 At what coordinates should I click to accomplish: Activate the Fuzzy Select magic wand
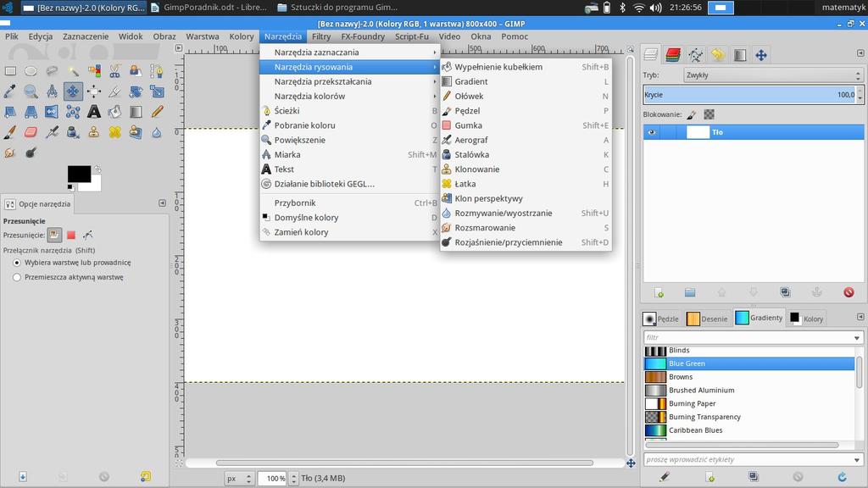(73, 71)
